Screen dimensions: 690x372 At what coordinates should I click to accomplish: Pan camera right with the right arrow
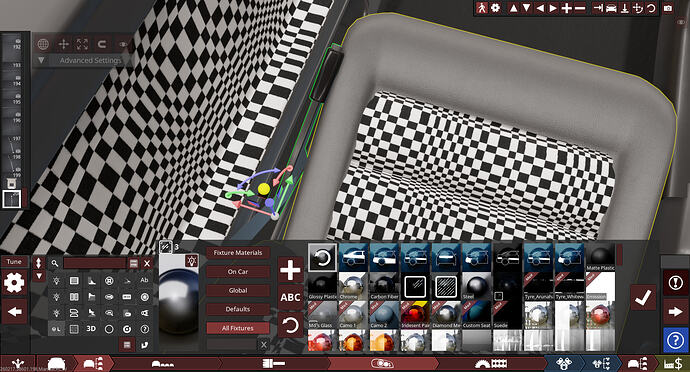click(553, 8)
